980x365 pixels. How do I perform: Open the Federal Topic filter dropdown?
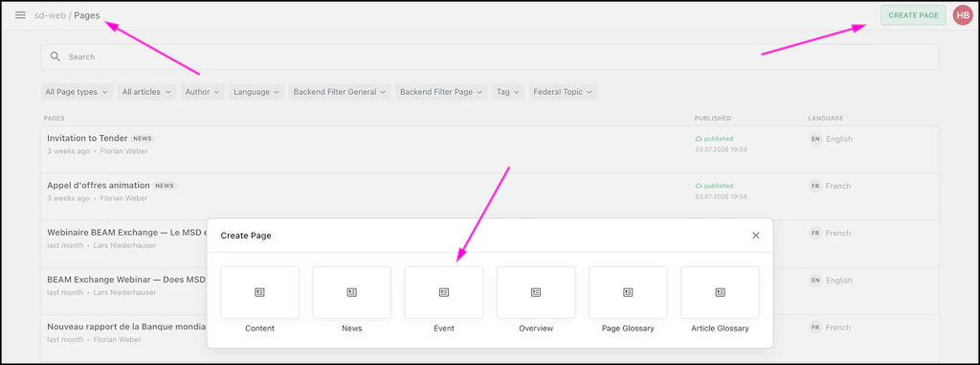point(563,92)
